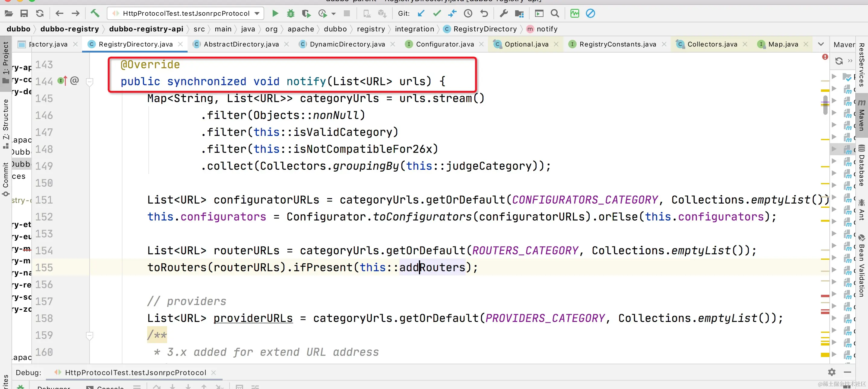Show hidden editor tabs chevron
Screen dimensions: 868x389
821,44
